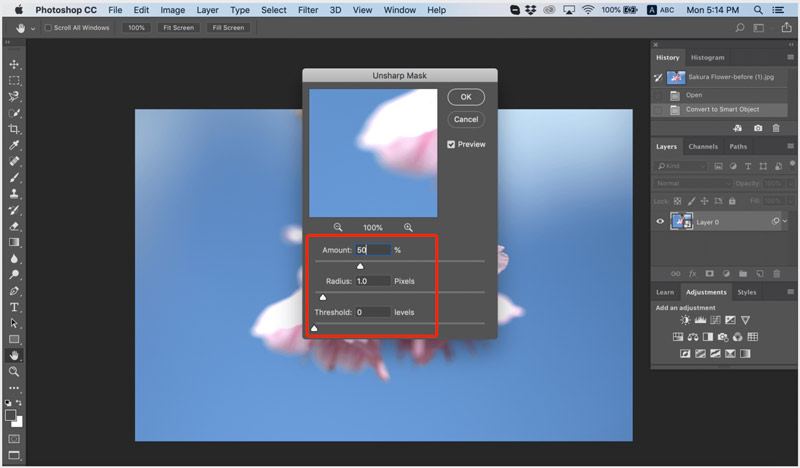
Task: Select the Move tool
Action: click(14, 64)
